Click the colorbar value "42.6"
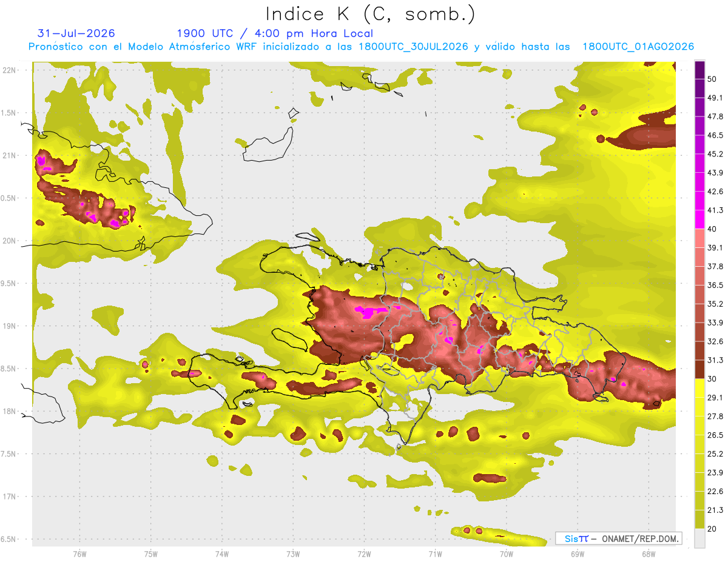Image resolution: width=728 pixels, height=562 pixels. pos(715,192)
